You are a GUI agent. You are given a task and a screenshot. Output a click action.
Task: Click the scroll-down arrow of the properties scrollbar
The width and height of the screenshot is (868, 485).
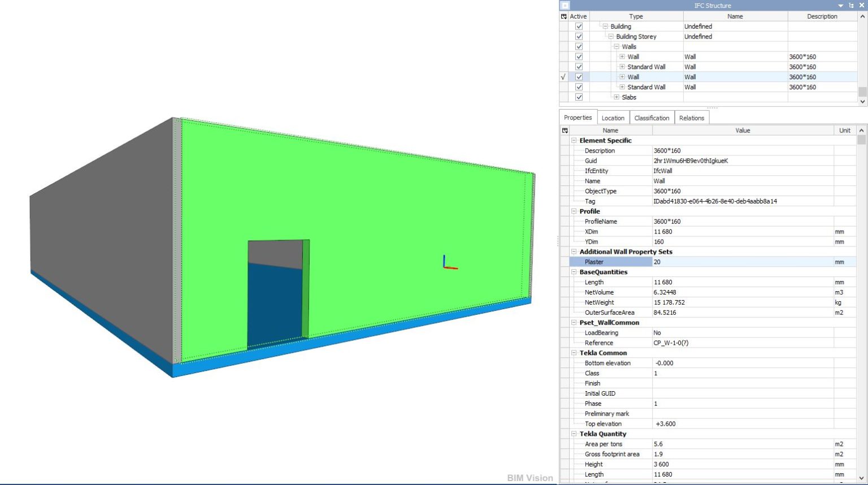(x=862, y=479)
